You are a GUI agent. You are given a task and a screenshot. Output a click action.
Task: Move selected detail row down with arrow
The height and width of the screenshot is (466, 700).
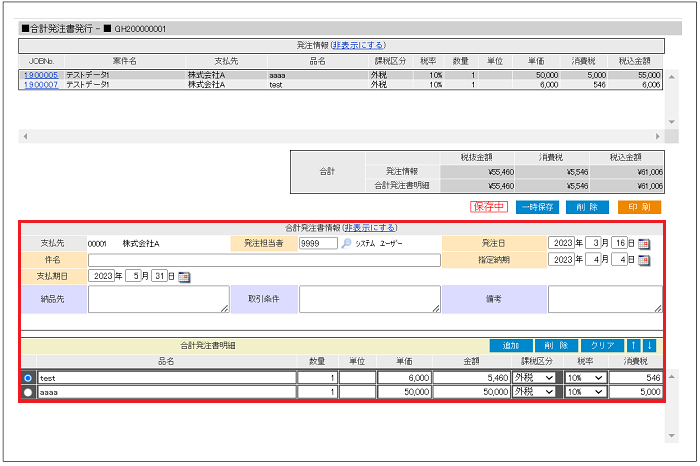coord(649,345)
